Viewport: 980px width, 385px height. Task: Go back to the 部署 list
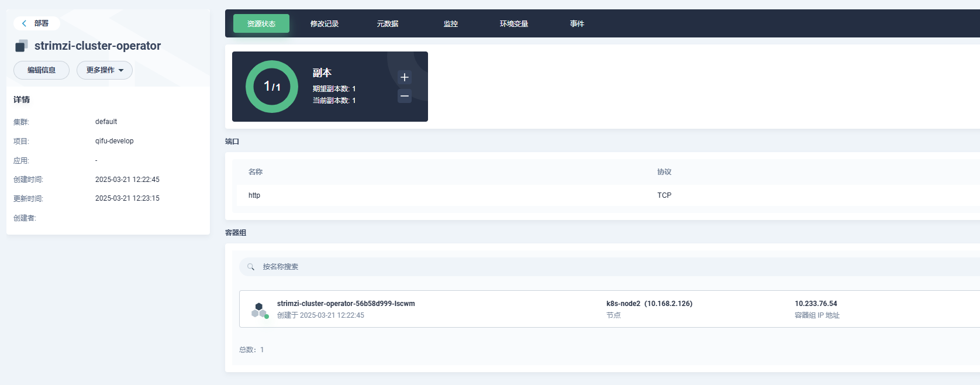click(36, 23)
